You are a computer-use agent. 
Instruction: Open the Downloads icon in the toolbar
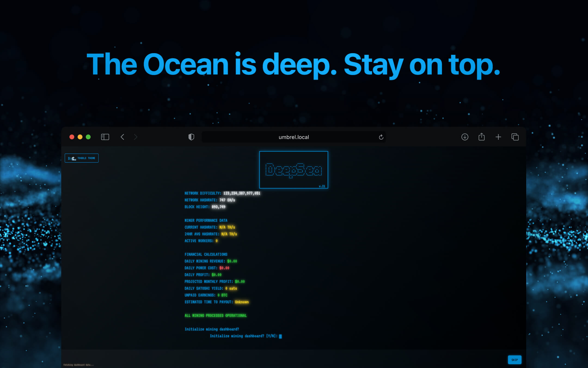465,137
